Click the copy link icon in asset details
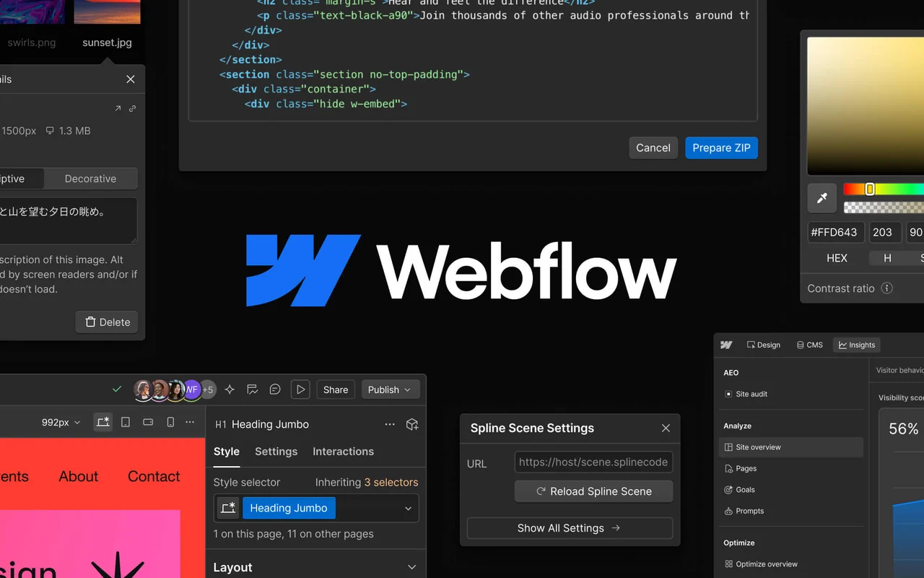This screenshot has height=578, width=924. point(132,108)
